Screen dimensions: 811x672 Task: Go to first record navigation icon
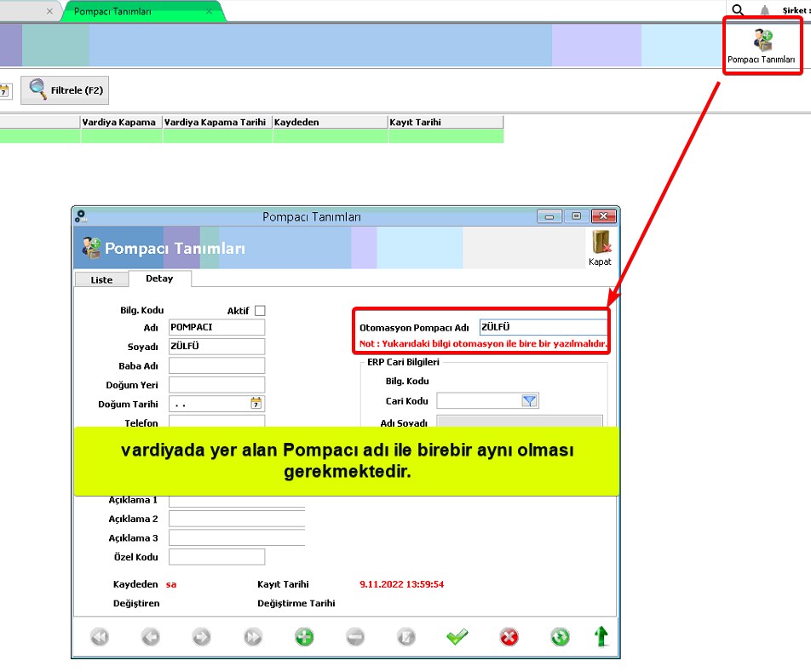coord(100,637)
